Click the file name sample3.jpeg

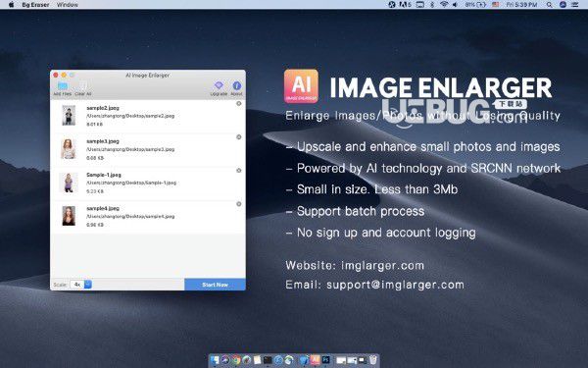click(x=103, y=141)
